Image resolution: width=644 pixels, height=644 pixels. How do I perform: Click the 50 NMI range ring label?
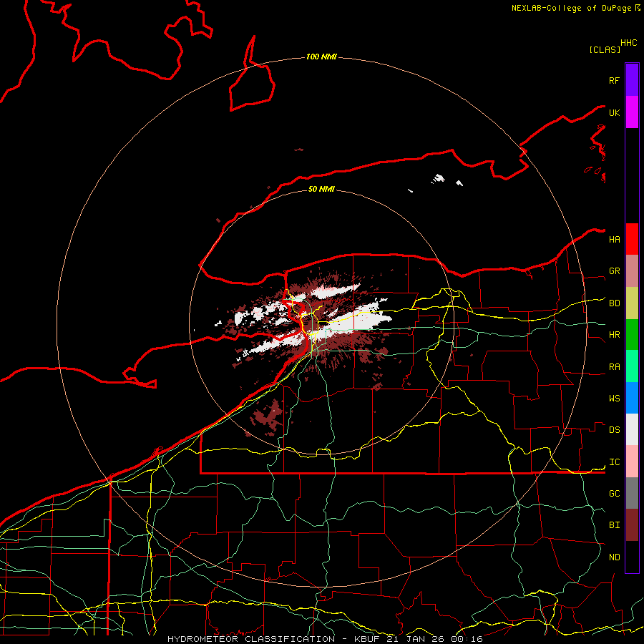(321, 189)
